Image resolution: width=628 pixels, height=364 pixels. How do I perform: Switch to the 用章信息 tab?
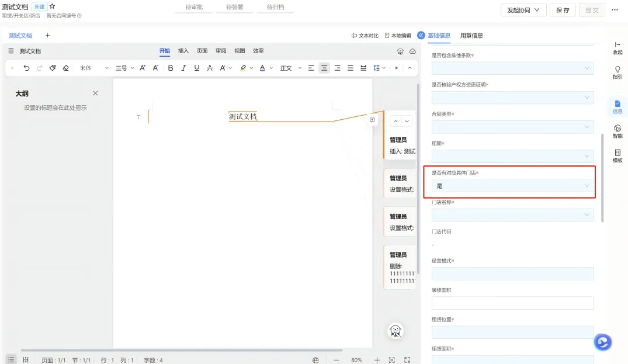pos(471,36)
